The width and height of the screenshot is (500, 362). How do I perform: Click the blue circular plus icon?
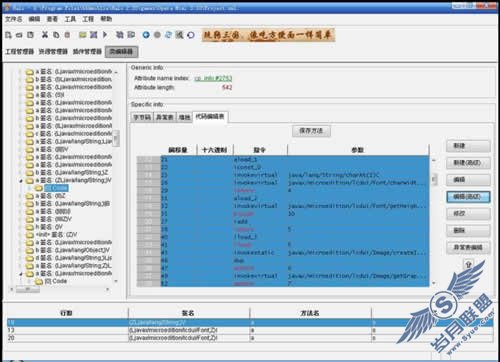tap(146, 35)
